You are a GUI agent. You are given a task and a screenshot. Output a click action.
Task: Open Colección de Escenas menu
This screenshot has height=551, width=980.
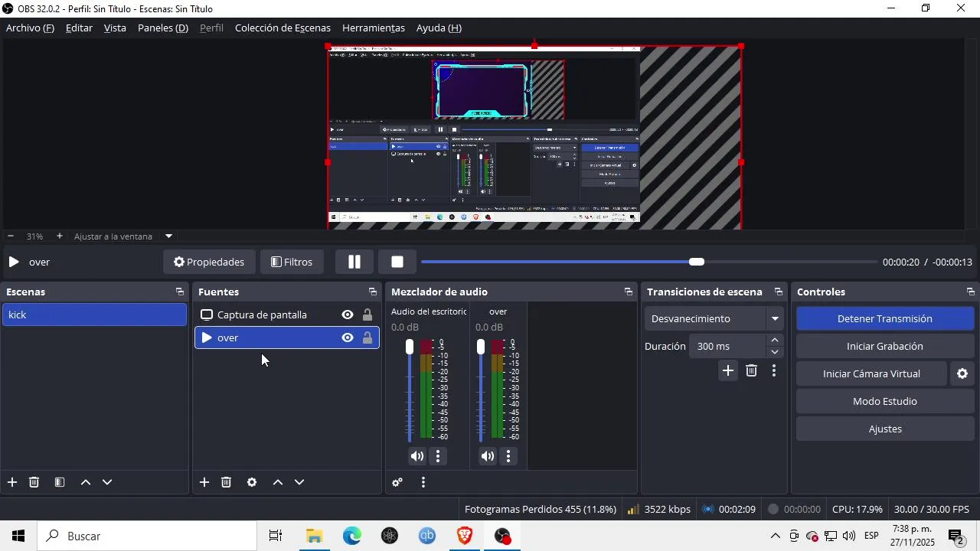[283, 28]
